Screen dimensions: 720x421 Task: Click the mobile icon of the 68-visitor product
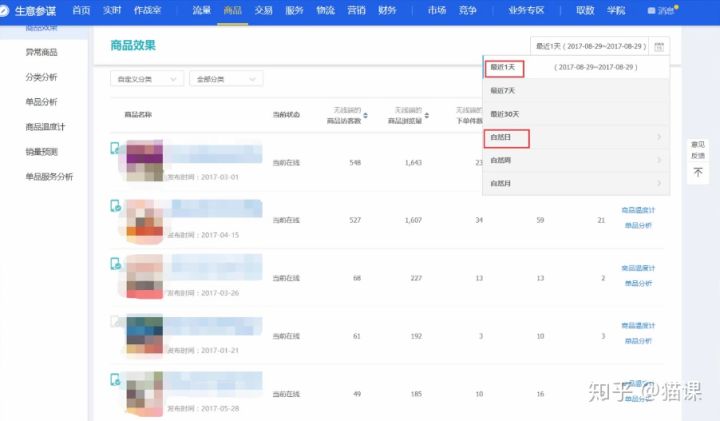(x=115, y=264)
